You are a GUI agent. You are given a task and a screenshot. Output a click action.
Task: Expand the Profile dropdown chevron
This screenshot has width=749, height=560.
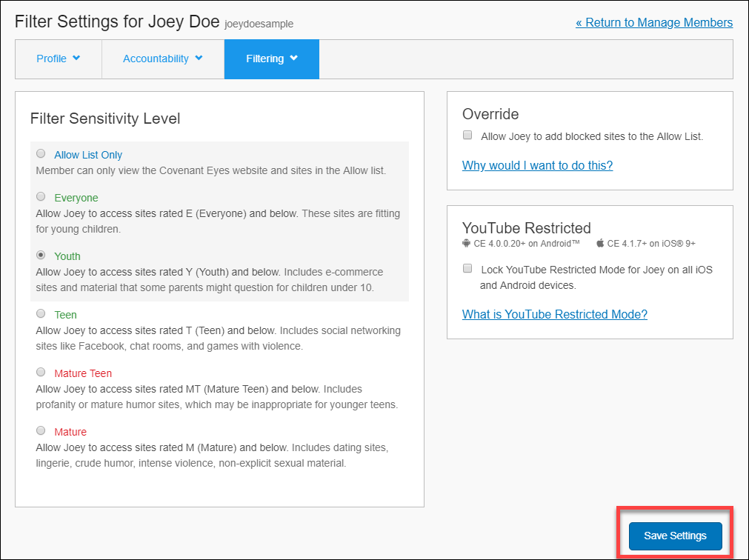pos(76,59)
